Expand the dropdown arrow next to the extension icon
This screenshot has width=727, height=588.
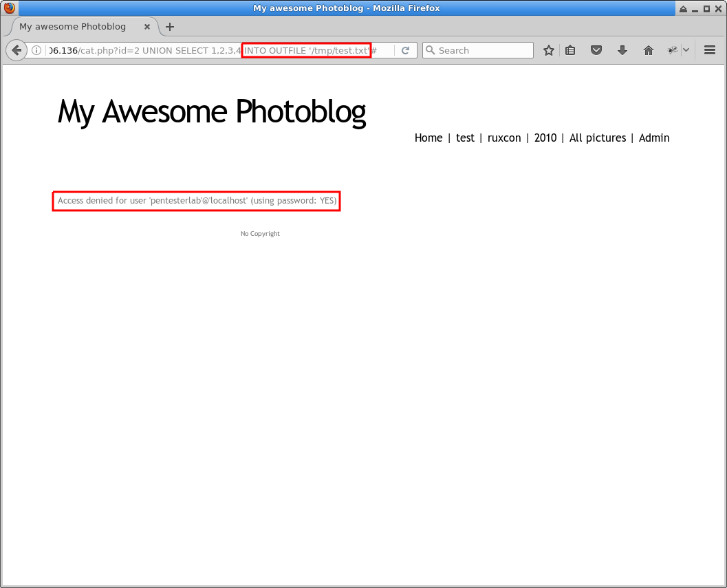[x=686, y=50]
